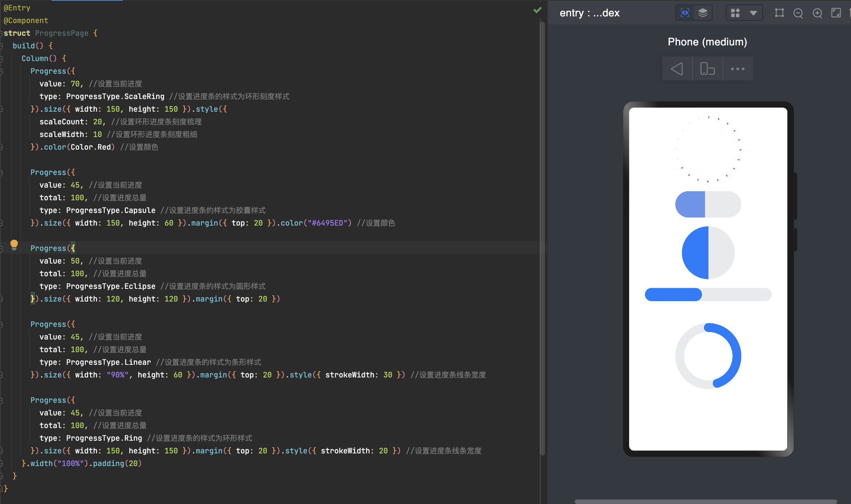Click the Phone (medium) device label
The image size is (851, 504).
coord(707,42)
